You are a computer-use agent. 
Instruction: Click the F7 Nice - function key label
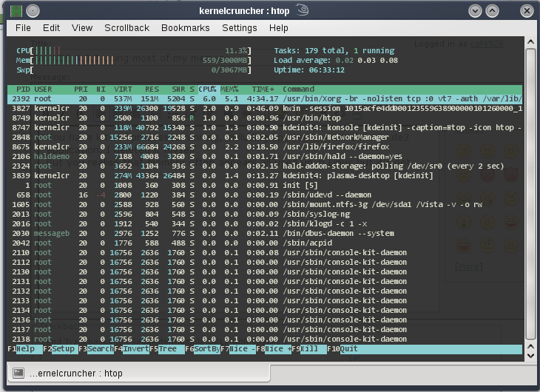coord(238,349)
